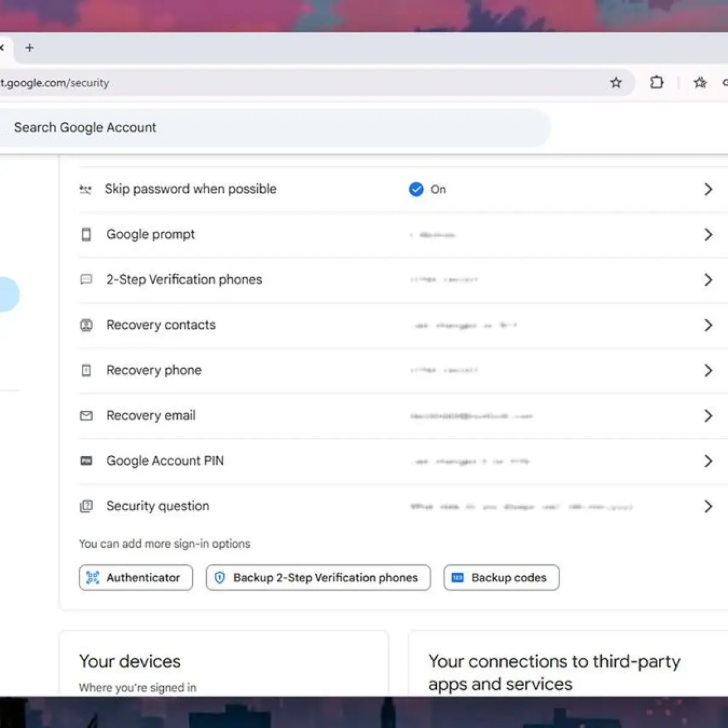Click the 2-Step Verification phones message icon
This screenshot has width=728, height=728.
[x=86, y=280]
